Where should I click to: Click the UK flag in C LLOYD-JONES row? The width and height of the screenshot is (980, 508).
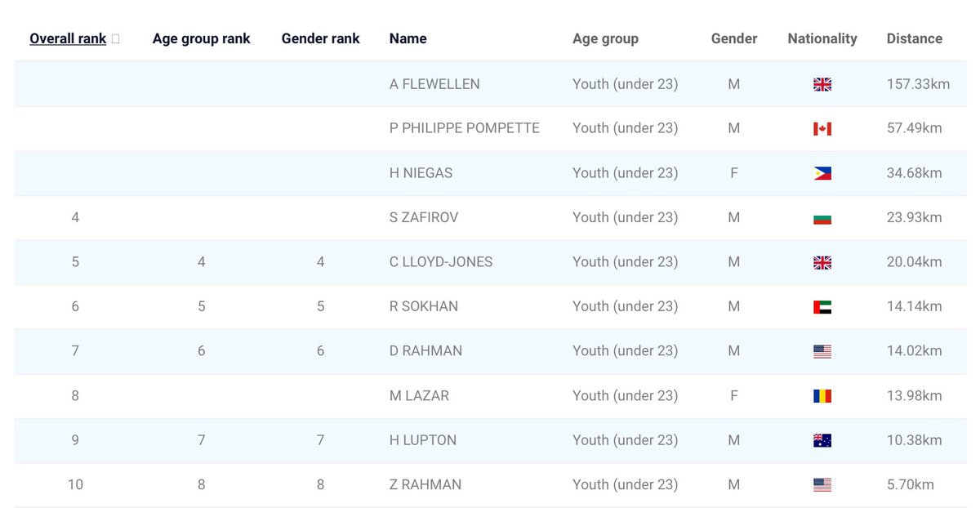[822, 263]
